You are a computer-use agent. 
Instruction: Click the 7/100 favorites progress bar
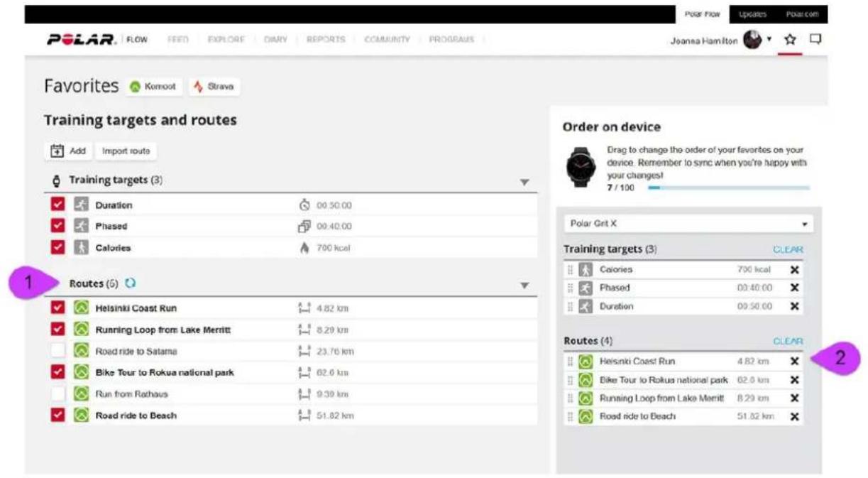coord(728,188)
